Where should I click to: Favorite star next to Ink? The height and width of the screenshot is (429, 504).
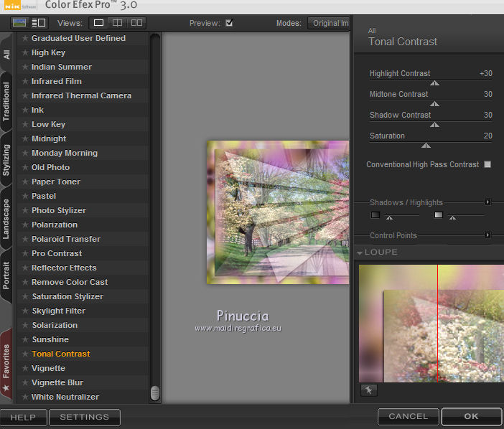pos(25,110)
